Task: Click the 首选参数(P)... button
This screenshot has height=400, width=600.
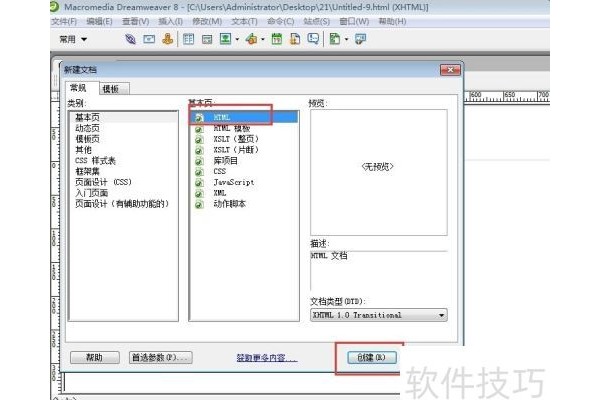Action: click(x=160, y=358)
